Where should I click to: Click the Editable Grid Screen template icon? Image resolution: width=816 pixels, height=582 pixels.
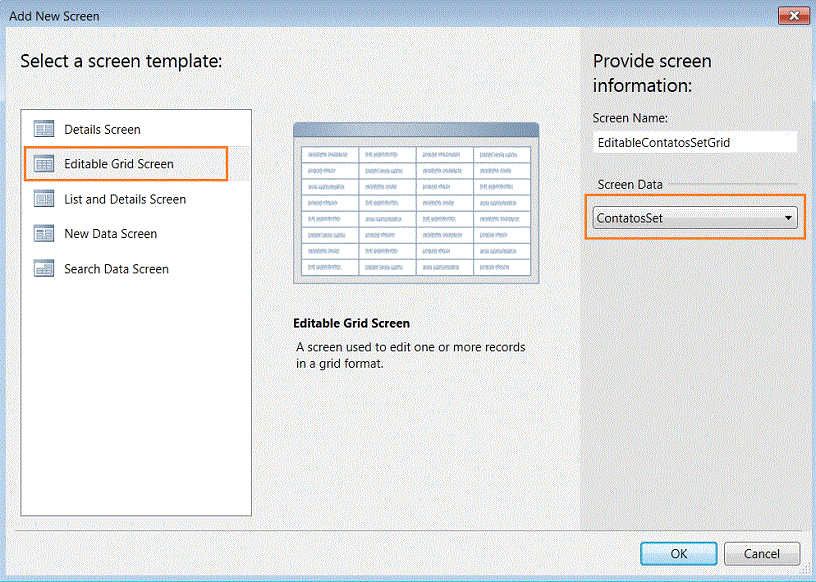coord(44,164)
